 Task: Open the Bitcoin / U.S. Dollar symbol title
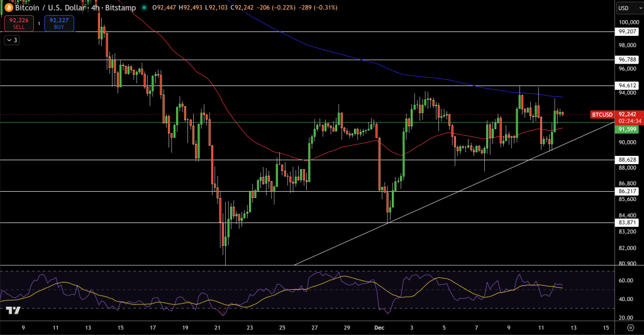75,8
